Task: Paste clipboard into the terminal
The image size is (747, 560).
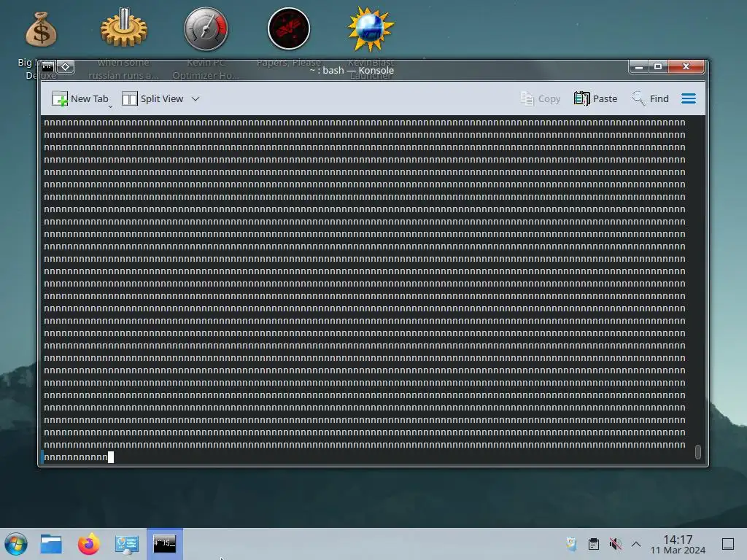Action: point(595,98)
